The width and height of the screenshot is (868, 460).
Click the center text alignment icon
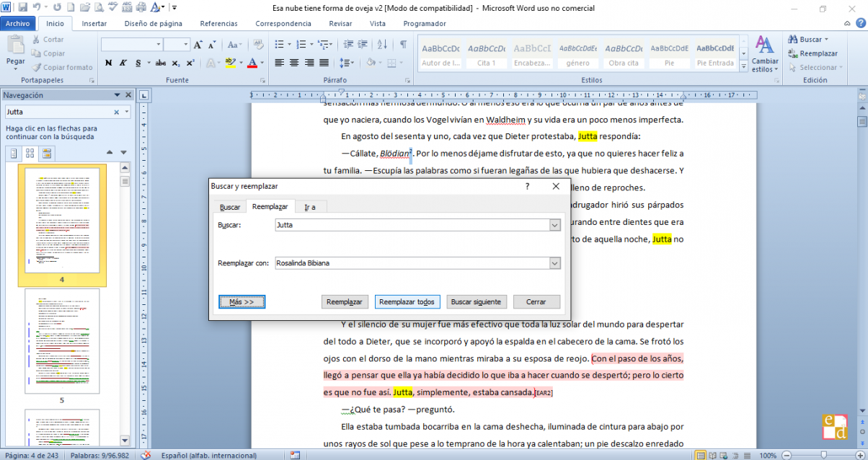coord(294,63)
